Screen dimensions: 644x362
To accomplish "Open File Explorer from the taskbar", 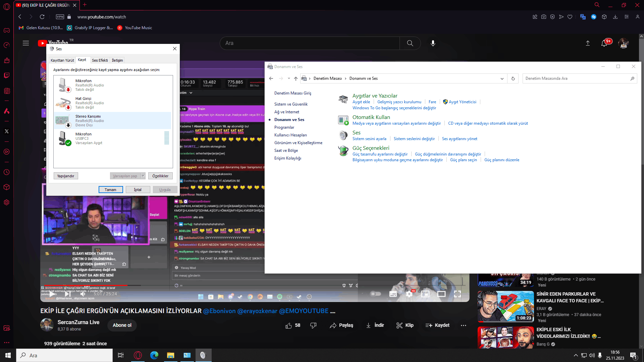I will 171,355.
